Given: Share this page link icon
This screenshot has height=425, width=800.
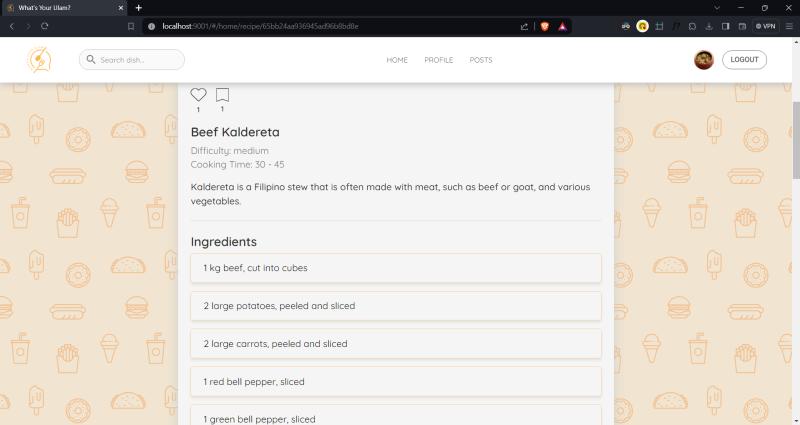Looking at the screenshot, I should 525,26.
